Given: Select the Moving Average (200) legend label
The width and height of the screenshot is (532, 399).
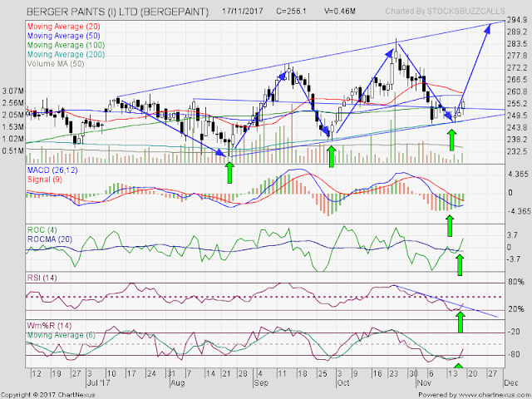Looking at the screenshot, I should point(66,54).
